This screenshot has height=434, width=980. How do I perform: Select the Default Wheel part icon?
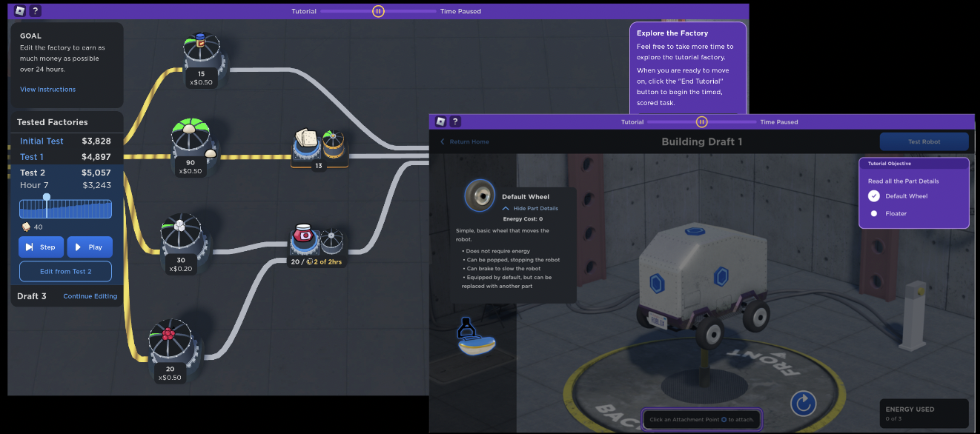coord(480,196)
